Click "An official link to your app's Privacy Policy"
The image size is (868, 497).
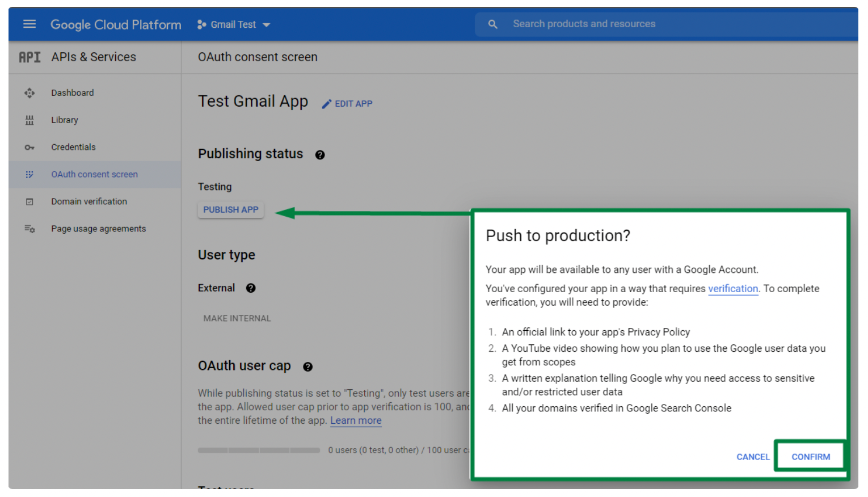[596, 332]
